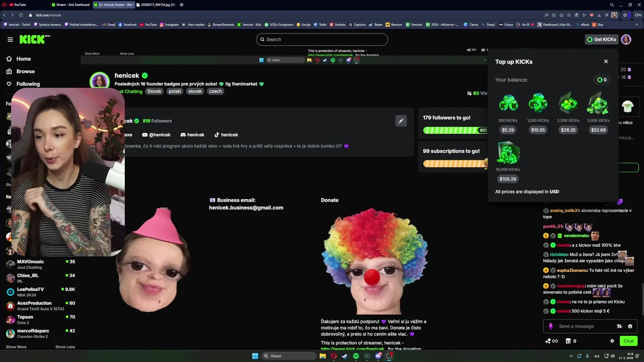
Task: Click the Donate panel heading
Action: tap(330, 200)
